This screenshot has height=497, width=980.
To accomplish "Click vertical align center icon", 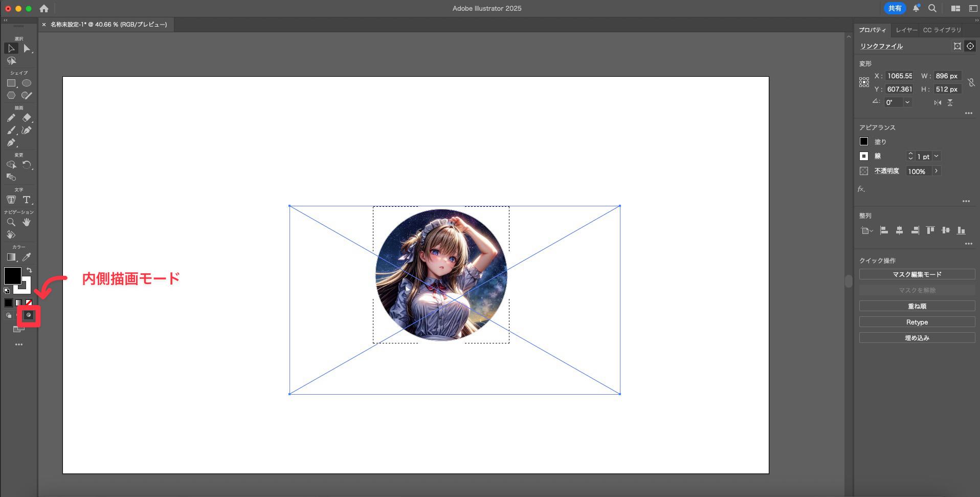I will (946, 230).
